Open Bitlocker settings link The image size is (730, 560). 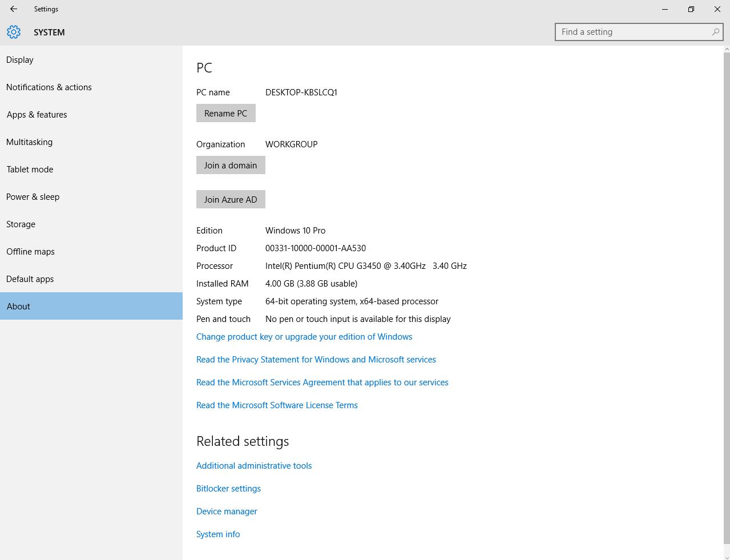point(228,489)
